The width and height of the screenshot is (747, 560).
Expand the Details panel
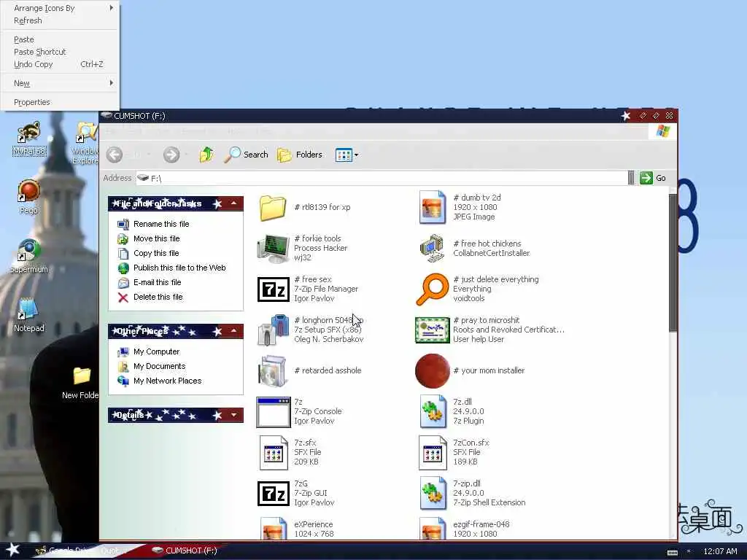[234, 415]
